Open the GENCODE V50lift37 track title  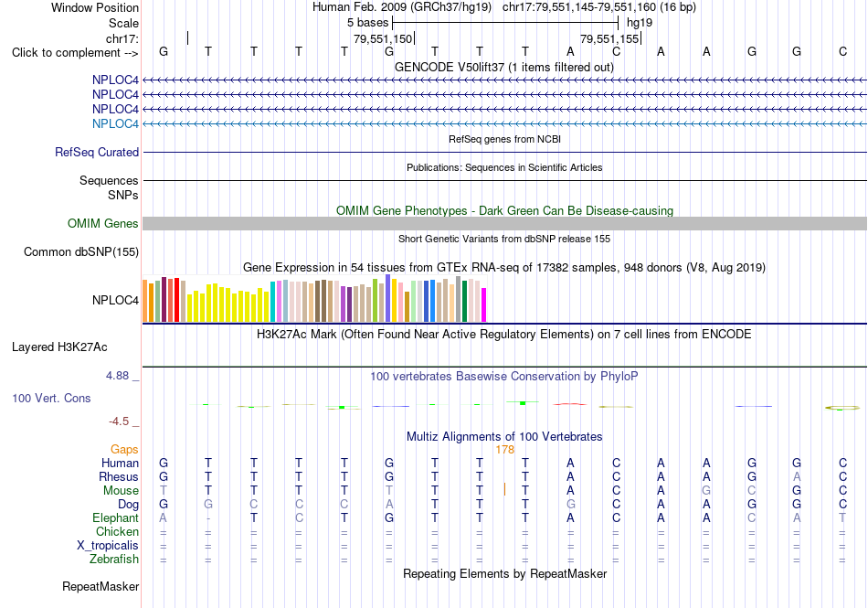(503, 67)
